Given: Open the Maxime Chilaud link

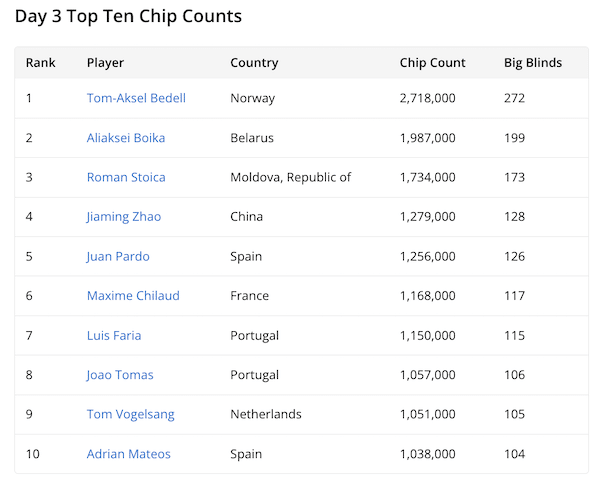Looking at the screenshot, I should [x=133, y=296].
